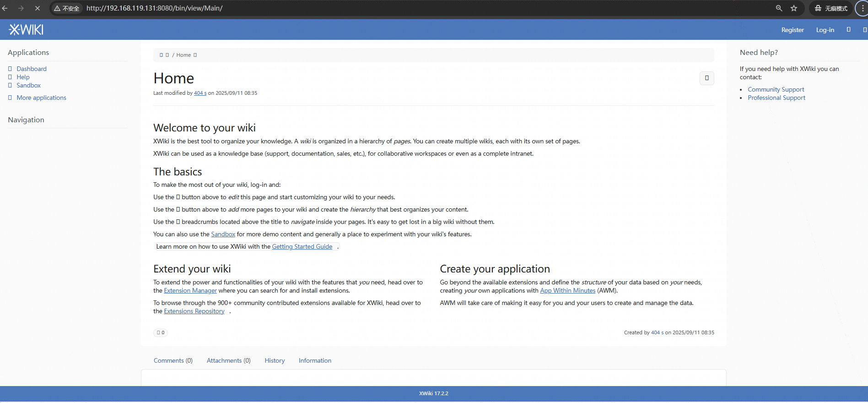Click the Need help? panel heading

759,52
